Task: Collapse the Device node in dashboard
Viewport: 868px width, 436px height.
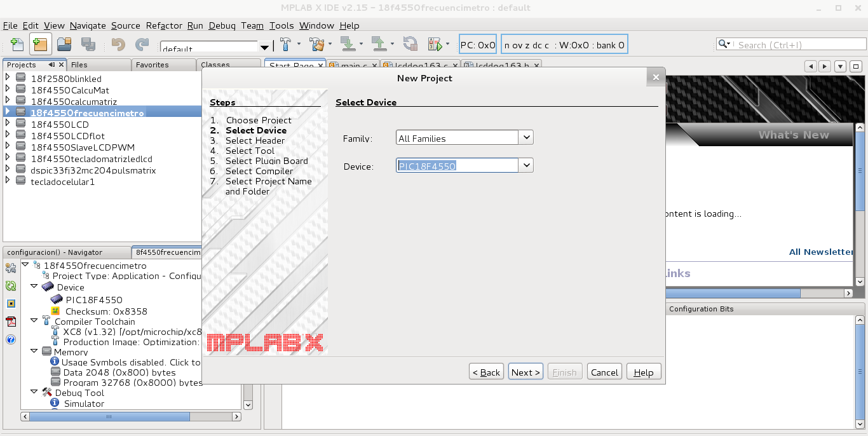Action: [34, 287]
